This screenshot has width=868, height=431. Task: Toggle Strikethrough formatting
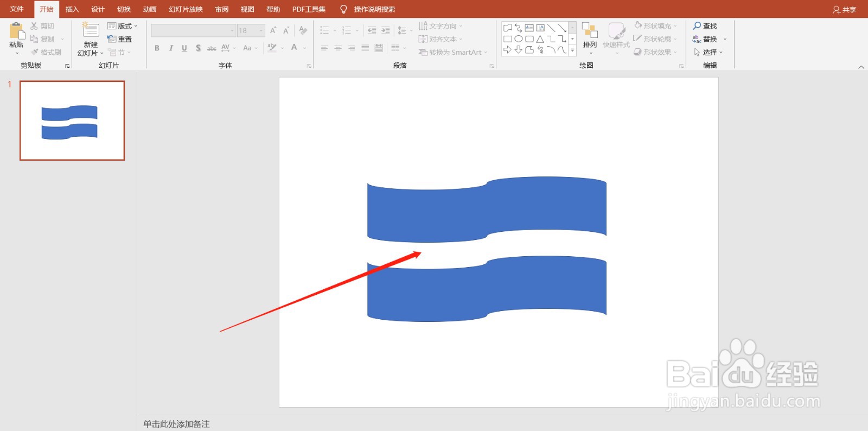(x=212, y=48)
